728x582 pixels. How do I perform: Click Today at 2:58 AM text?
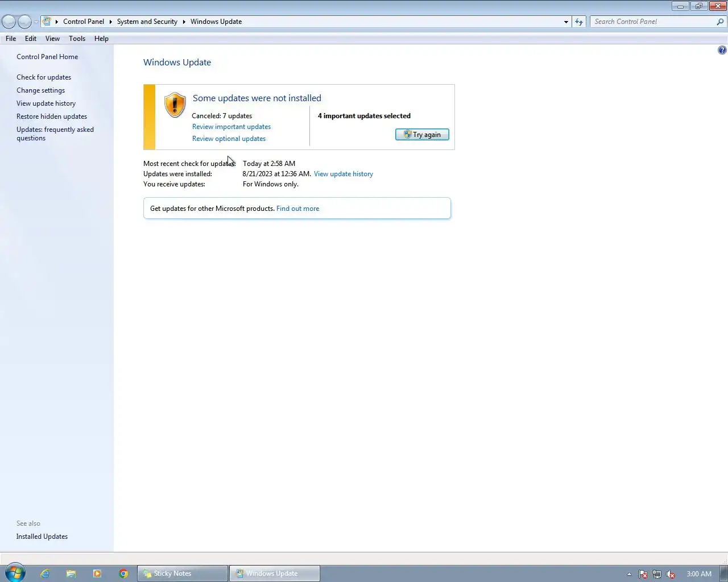[x=269, y=164]
